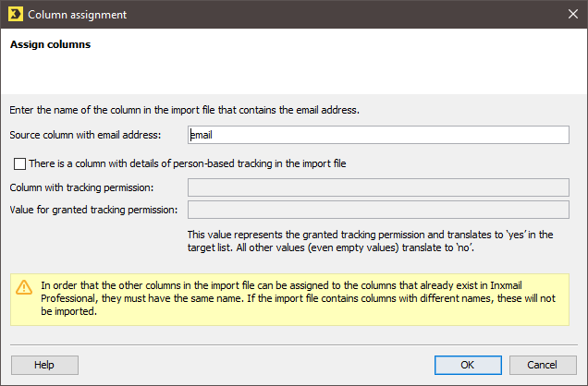Focus the Source column with email address field
Viewport: 588px width, 386px height.
pos(378,135)
